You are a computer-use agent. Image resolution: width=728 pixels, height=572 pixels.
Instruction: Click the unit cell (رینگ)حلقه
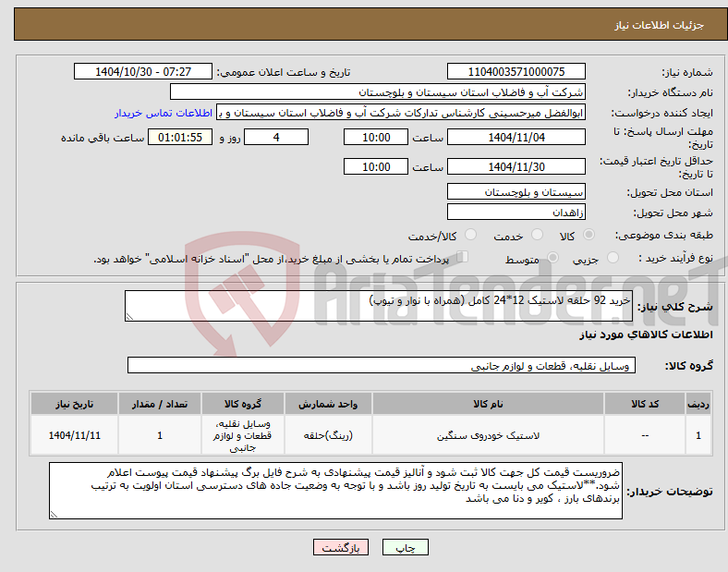click(x=328, y=435)
